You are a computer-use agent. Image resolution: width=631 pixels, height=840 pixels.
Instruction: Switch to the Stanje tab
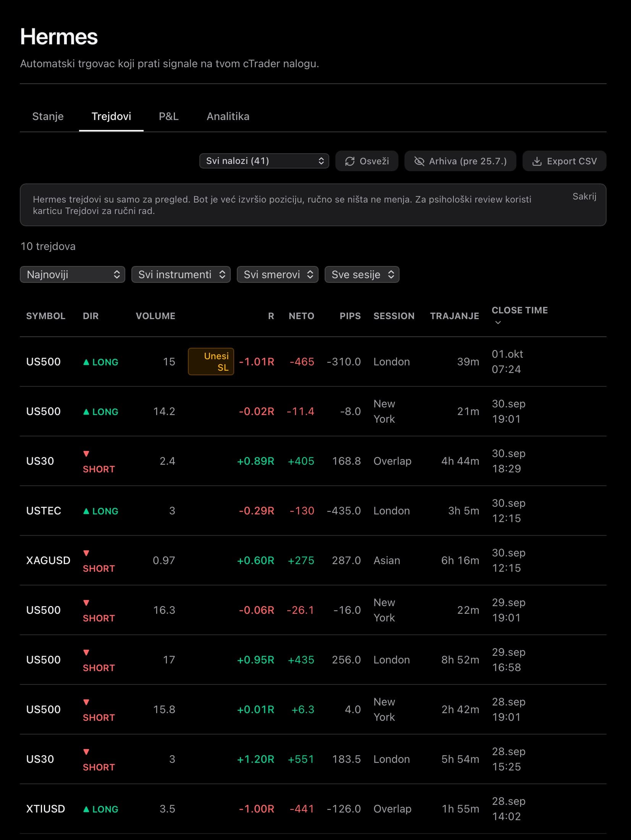coord(48,116)
